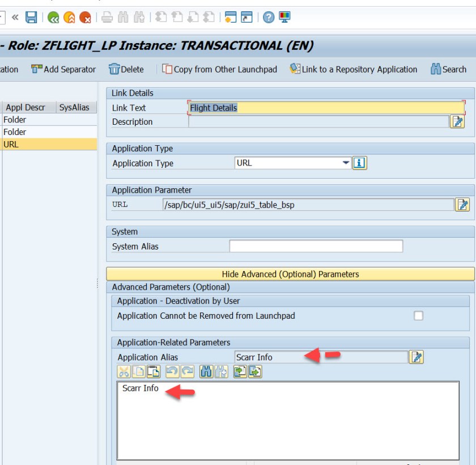
Task: Click Add Separator in toolbar
Action: pyautogui.click(x=63, y=69)
